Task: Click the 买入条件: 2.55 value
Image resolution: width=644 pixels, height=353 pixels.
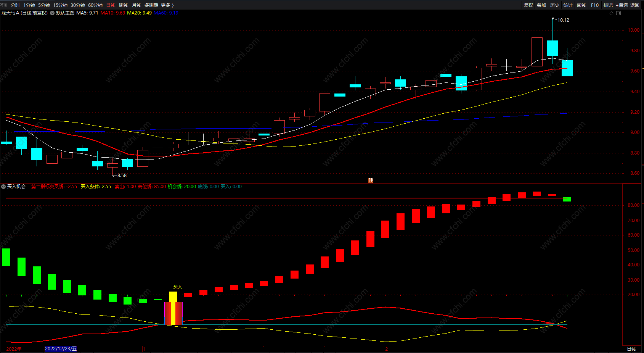Action: (x=96, y=187)
